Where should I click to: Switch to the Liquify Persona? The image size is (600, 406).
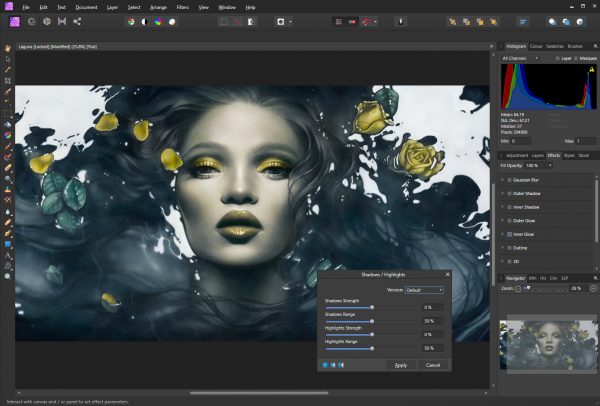point(31,21)
